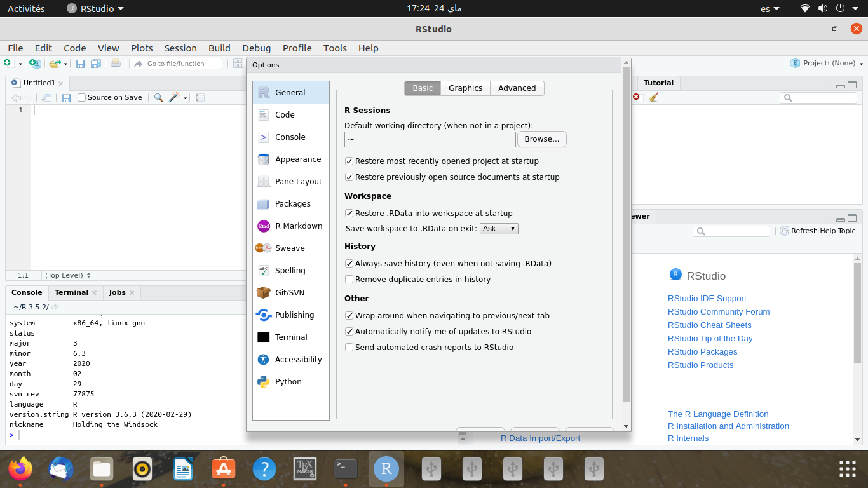The height and width of the screenshot is (488, 868).
Task: Switch to the Advanced tab in Options
Action: [x=517, y=88]
